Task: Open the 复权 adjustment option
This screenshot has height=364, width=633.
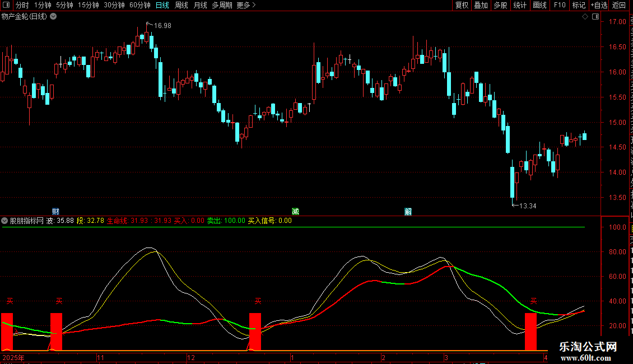Action: coord(462,5)
